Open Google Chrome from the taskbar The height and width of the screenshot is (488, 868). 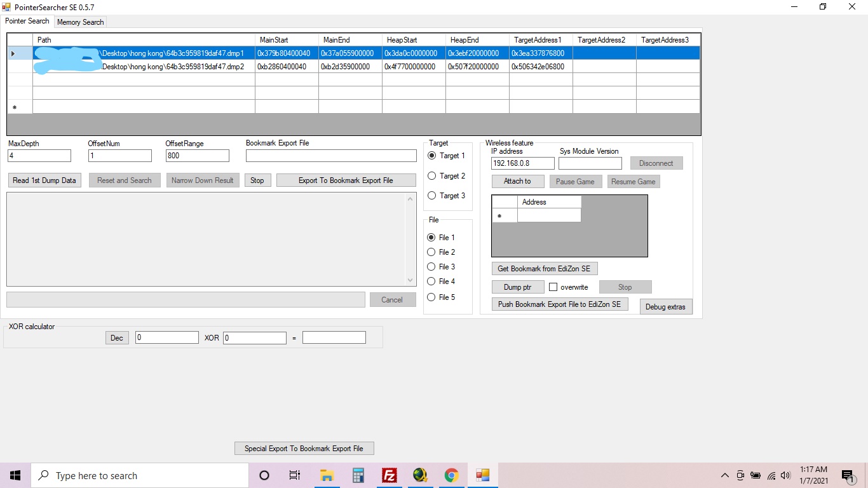451,475
